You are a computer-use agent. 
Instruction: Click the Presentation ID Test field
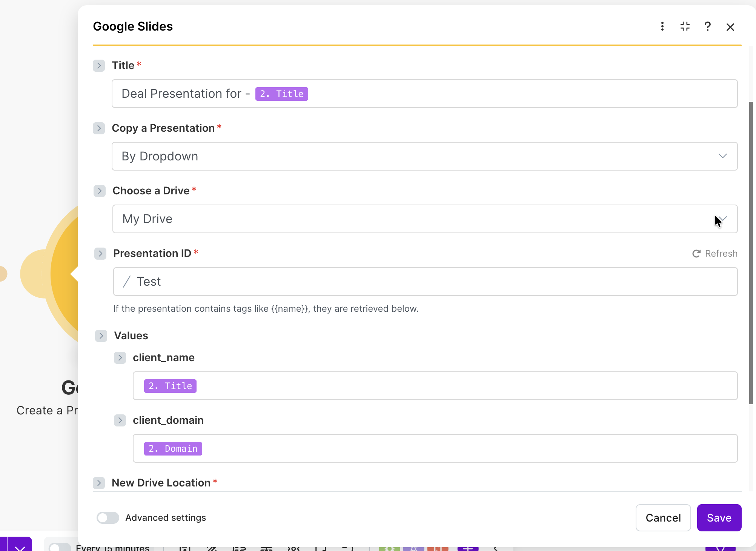pos(424,282)
